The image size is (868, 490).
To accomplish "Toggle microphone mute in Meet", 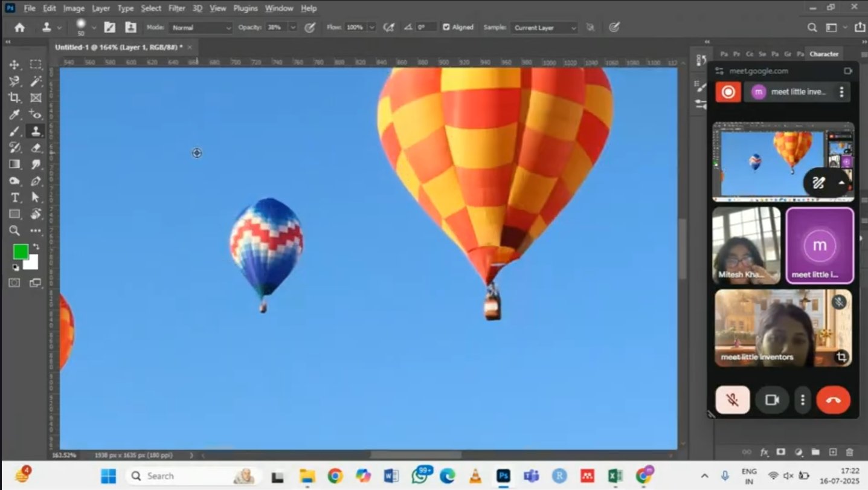I will point(732,400).
